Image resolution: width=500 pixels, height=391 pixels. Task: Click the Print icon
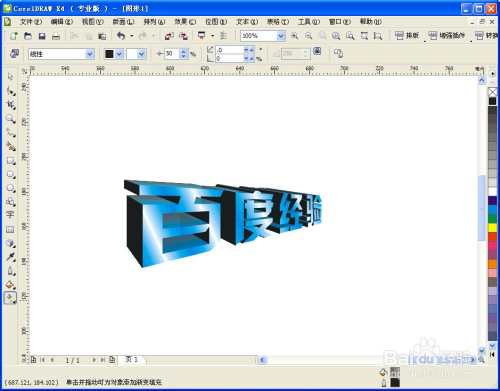coord(56,36)
